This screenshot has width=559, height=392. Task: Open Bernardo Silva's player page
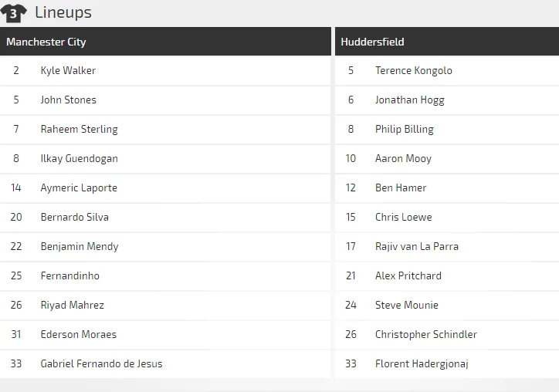tap(74, 217)
